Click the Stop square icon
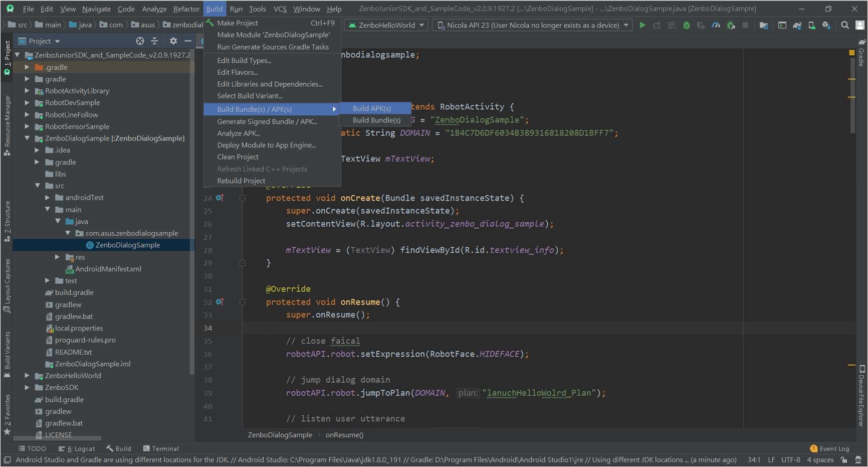This screenshot has height=467, width=868. 745,25
